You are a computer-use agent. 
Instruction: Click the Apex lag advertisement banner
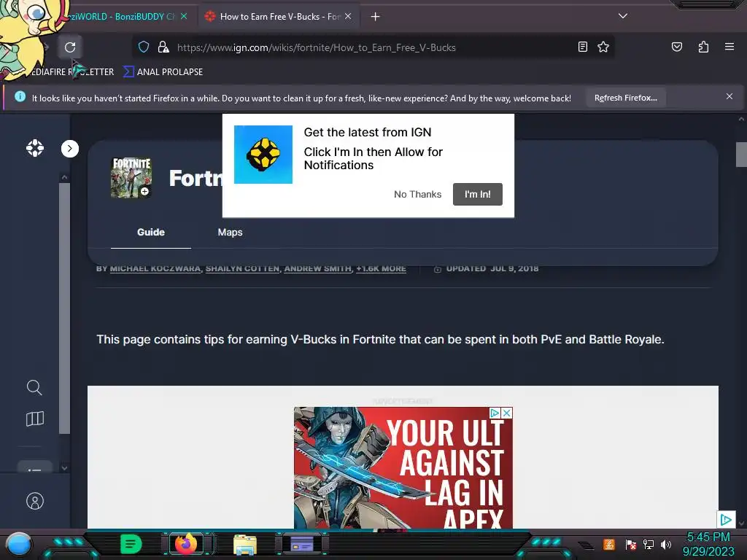coord(403,467)
